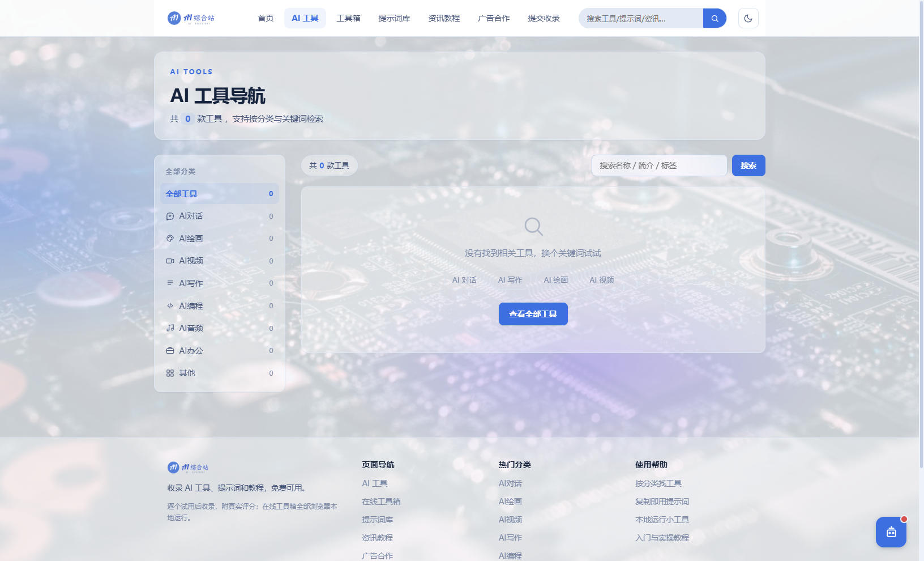Click the AI 绘画 suggestion link
Image resolution: width=924 pixels, height=561 pixels.
click(556, 280)
